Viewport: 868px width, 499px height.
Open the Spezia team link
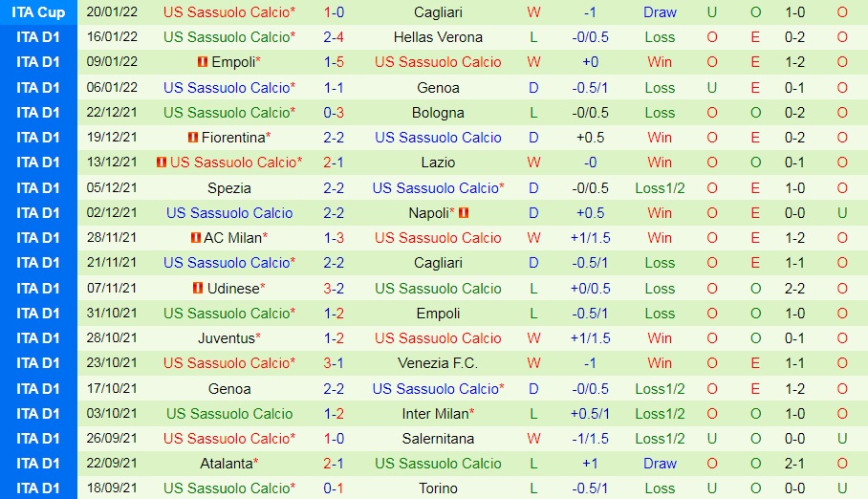[229, 187]
